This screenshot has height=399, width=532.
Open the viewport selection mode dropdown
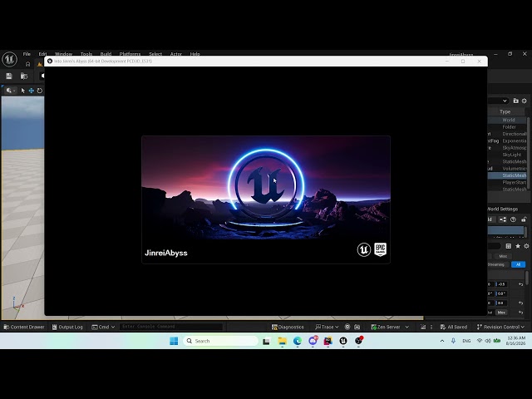(x=10, y=91)
